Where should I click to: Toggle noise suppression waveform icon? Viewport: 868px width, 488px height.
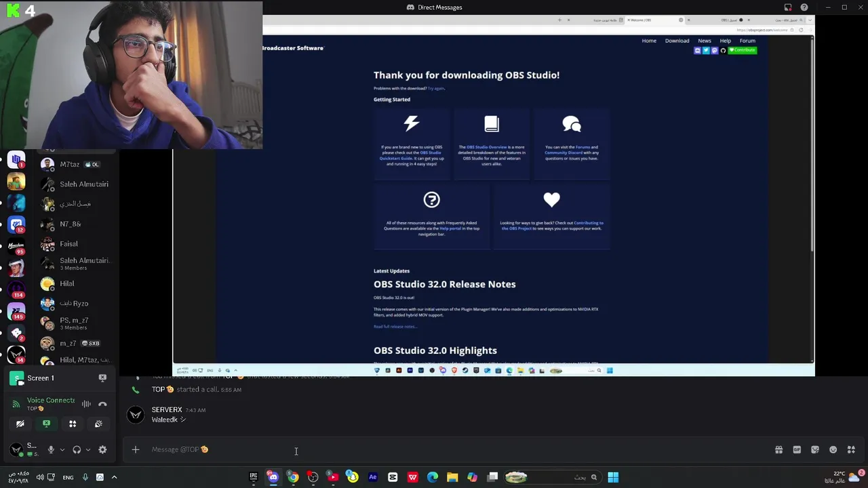pyautogui.click(x=86, y=404)
